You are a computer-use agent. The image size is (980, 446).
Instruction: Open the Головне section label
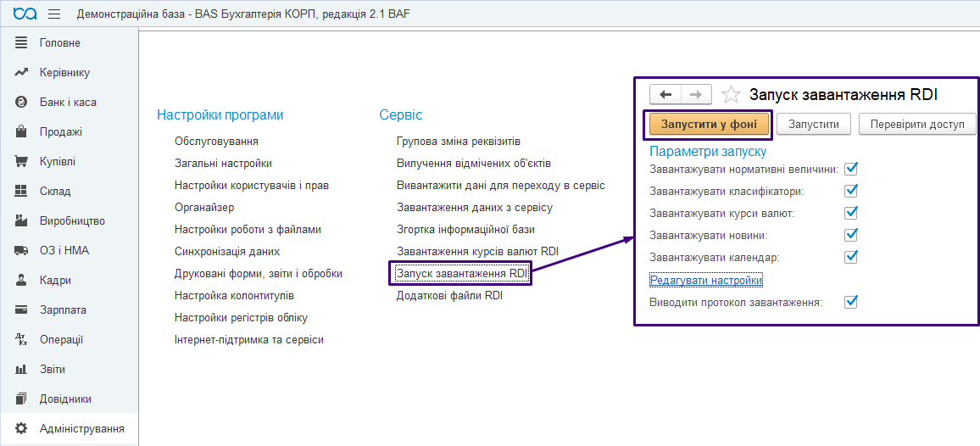[60, 43]
